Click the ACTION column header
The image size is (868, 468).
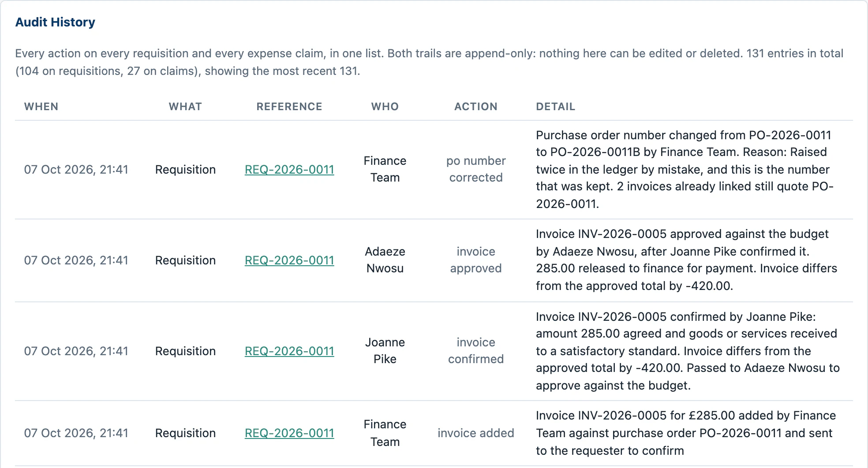[476, 107]
